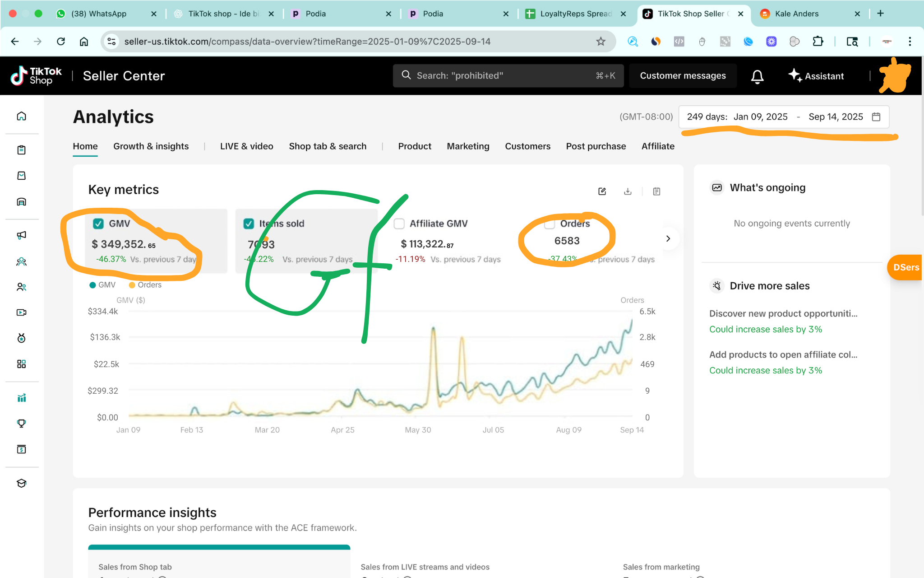The height and width of the screenshot is (578, 924).
Task: Open the sidebar home icon
Action: coord(21,117)
